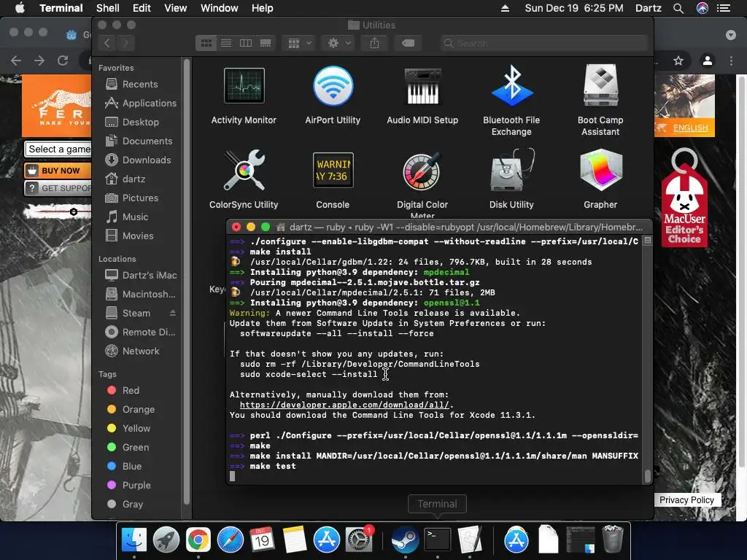747x560 pixels.
Task: Open Audio MIDI Setup icon
Action: click(422, 86)
